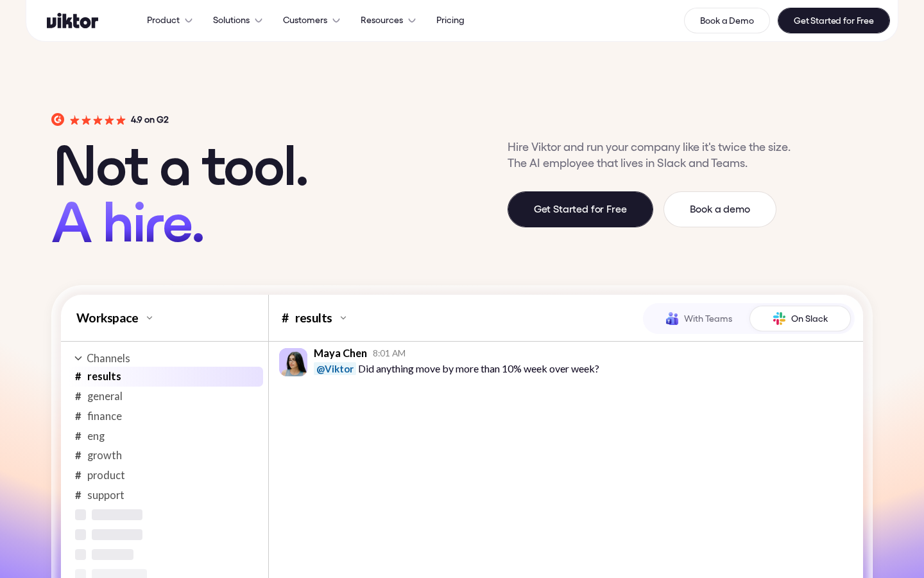Select the general channel
Viewport: 924px width, 578px height.
tap(167, 396)
